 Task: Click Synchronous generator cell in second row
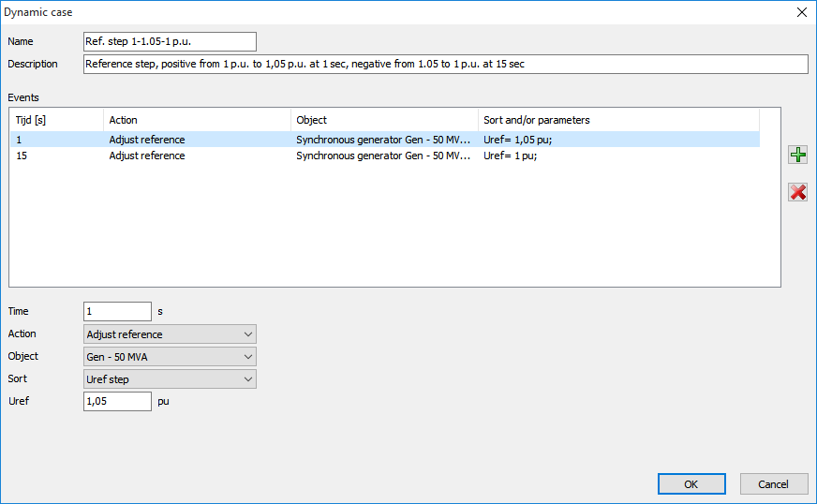[x=383, y=156]
